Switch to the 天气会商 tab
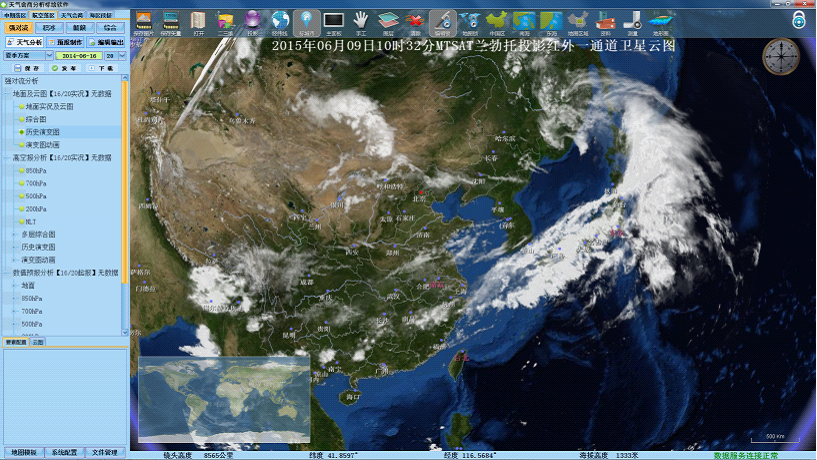The image size is (817, 460). [x=71, y=15]
